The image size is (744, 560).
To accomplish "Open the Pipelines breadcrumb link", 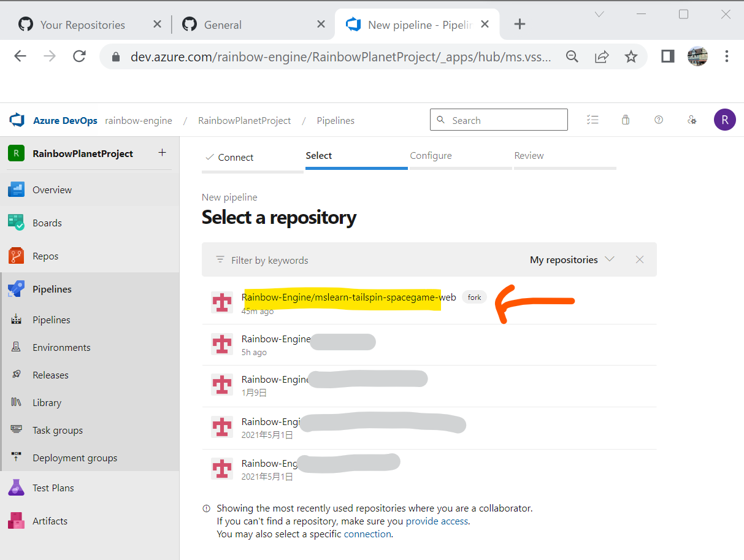I will 336,120.
